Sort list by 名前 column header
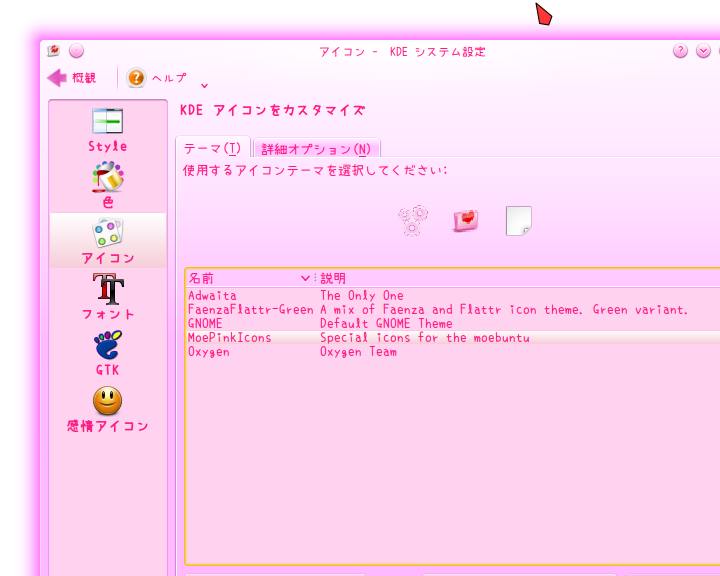Image resolution: width=720 pixels, height=576 pixels. point(250,278)
